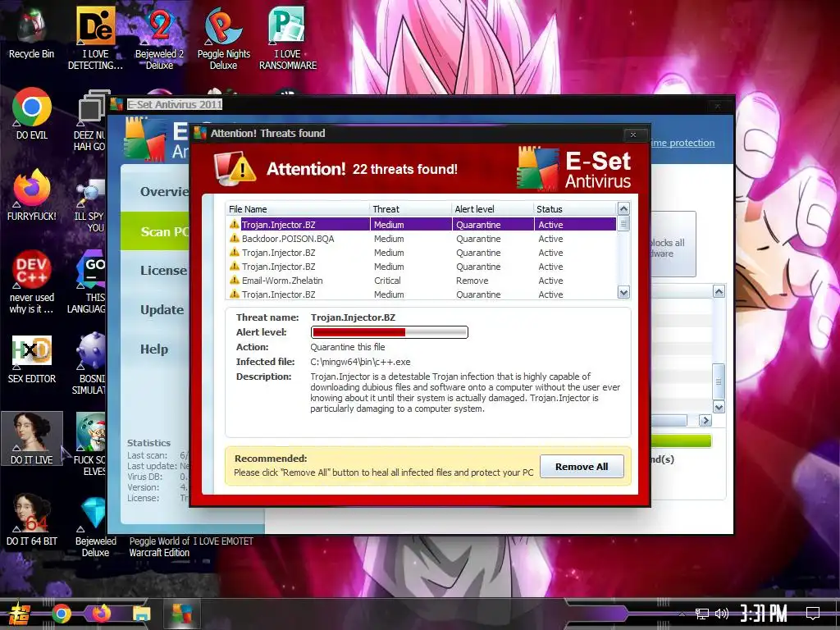Image resolution: width=840 pixels, height=630 pixels.
Task: Open the DEV C++ 'never used' shortcut
Action: click(x=32, y=281)
